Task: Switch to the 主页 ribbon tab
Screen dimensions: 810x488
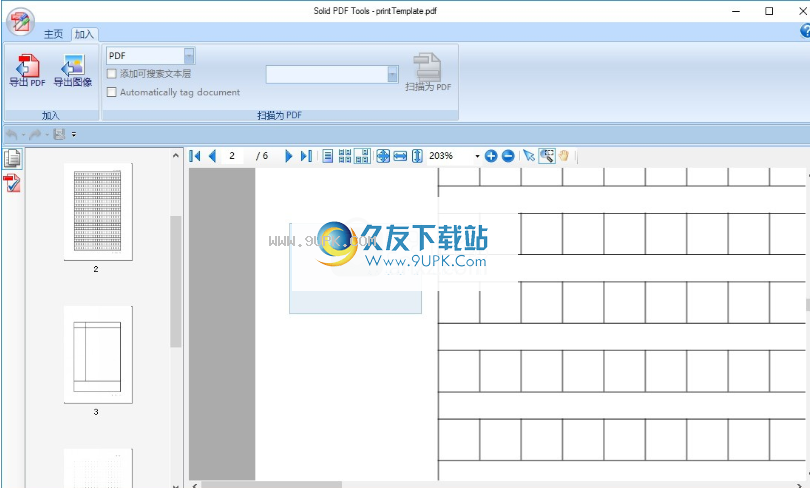Action: [53, 35]
